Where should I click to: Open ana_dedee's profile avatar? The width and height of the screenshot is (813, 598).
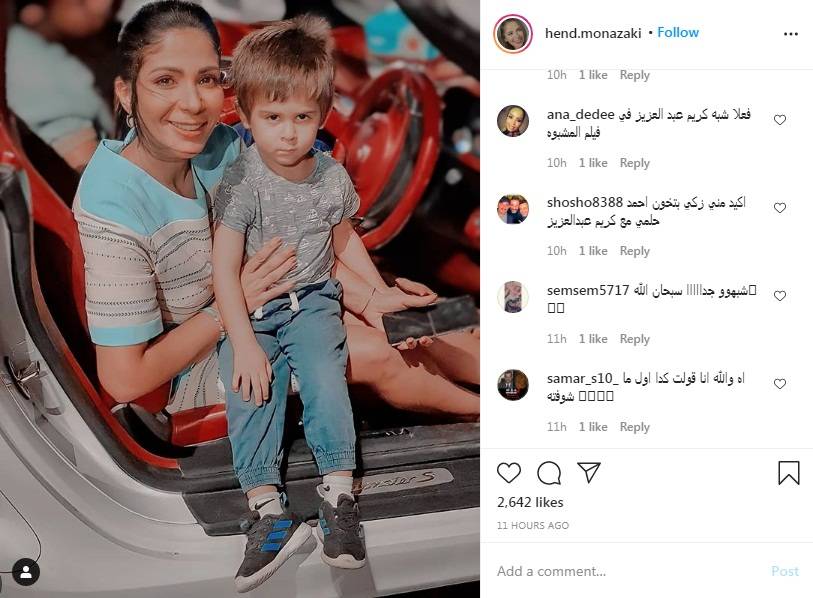tap(513, 121)
